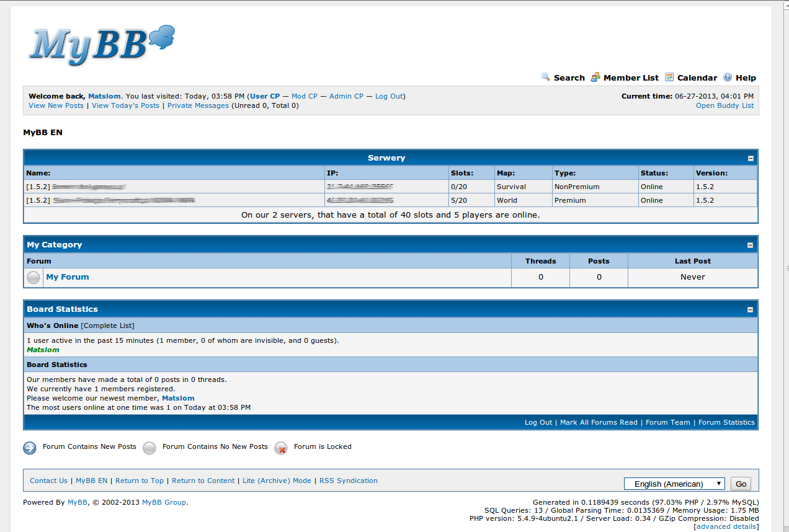Image resolution: width=789 pixels, height=532 pixels.
Task: Open the English (American) language dropdown
Action: click(x=674, y=484)
